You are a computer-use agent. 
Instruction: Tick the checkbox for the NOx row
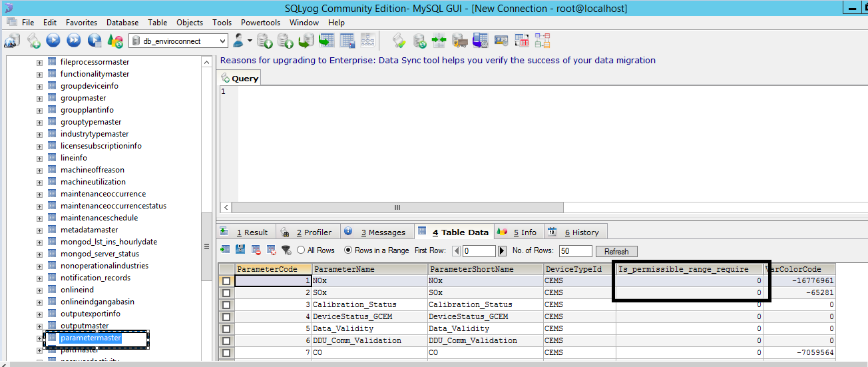[226, 281]
